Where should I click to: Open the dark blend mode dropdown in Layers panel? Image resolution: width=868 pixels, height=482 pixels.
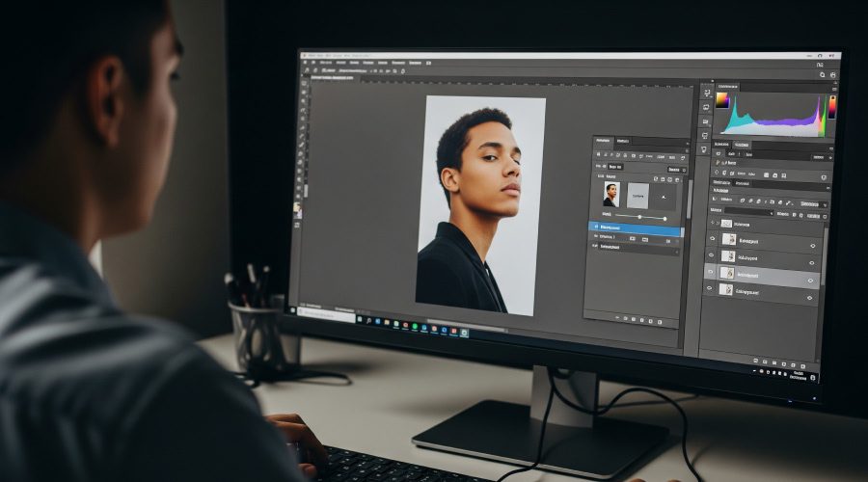(748, 211)
